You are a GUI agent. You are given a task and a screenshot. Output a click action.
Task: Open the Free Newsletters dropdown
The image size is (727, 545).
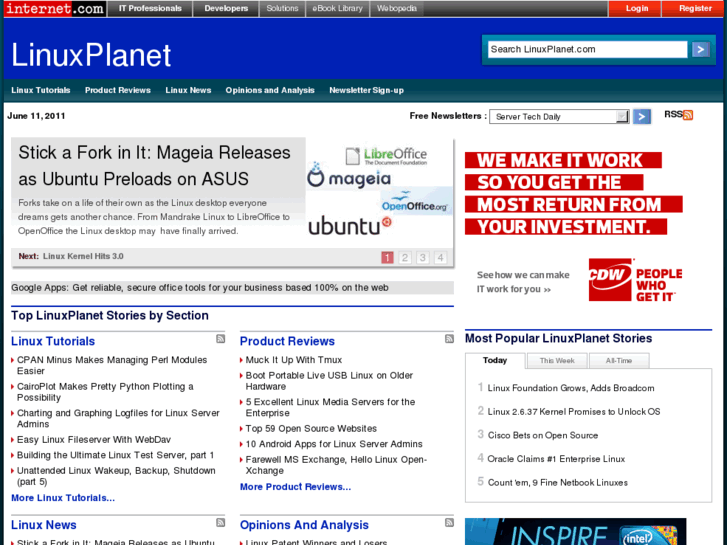click(559, 116)
